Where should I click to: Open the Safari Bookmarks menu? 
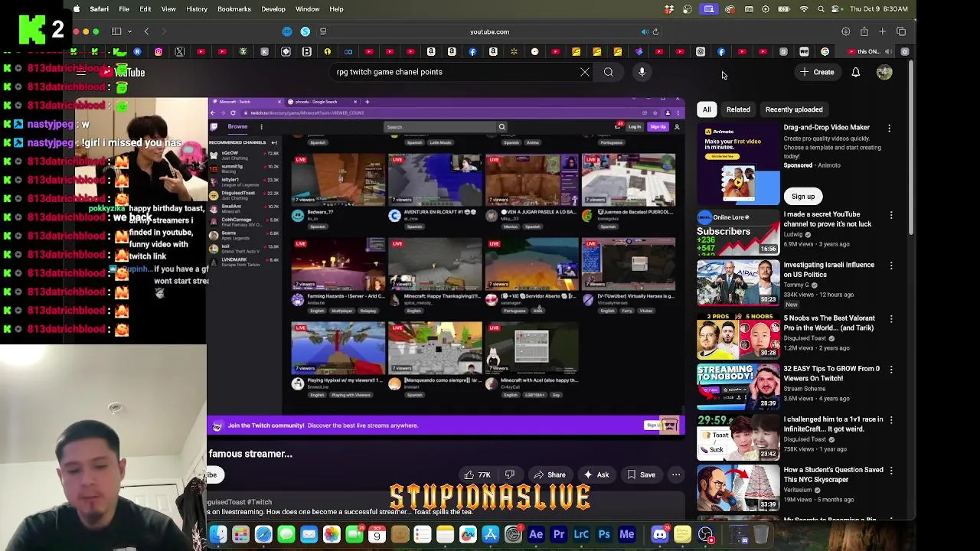coord(234,9)
